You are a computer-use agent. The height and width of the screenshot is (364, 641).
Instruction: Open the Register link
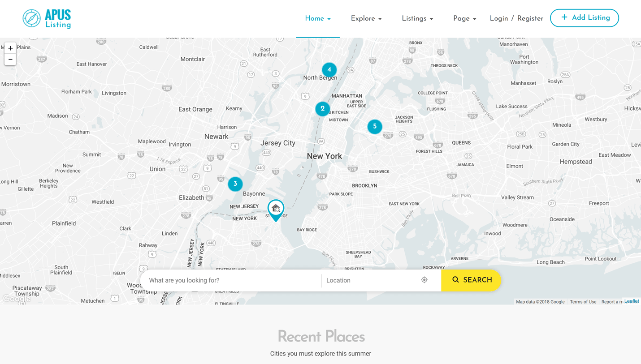coord(530,19)
